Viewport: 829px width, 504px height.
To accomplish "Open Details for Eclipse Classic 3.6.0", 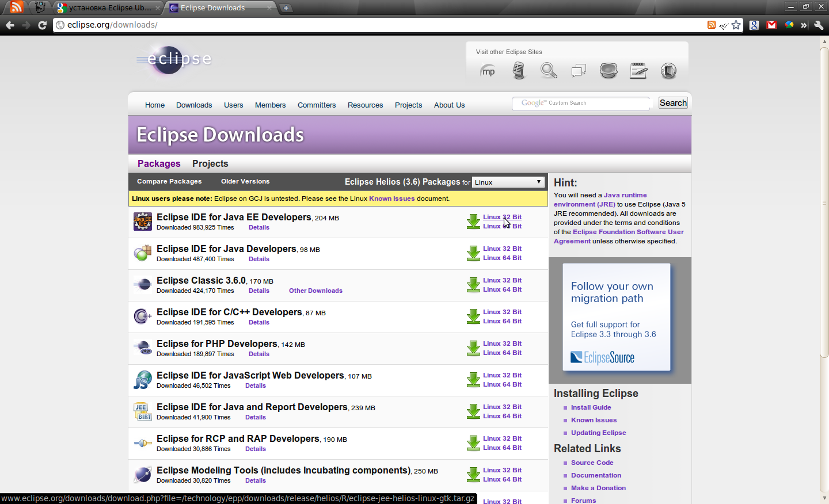I will click(259, 291).
